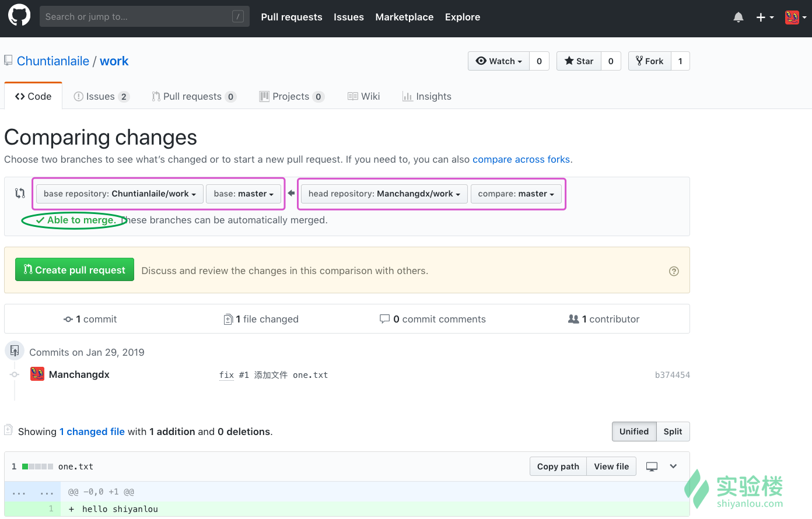Click the 1 contributor summary
Viewport: 812px width, 519px height.
coord(604,319)
